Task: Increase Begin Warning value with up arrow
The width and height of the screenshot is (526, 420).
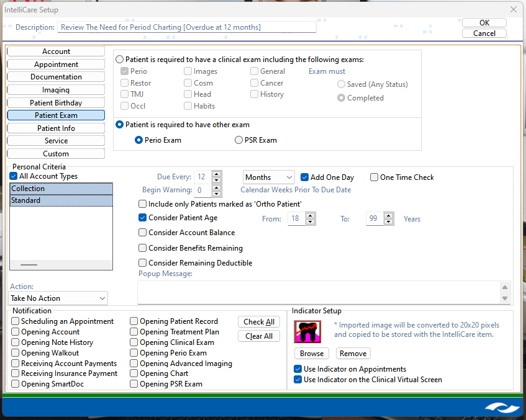Action: 217,187
